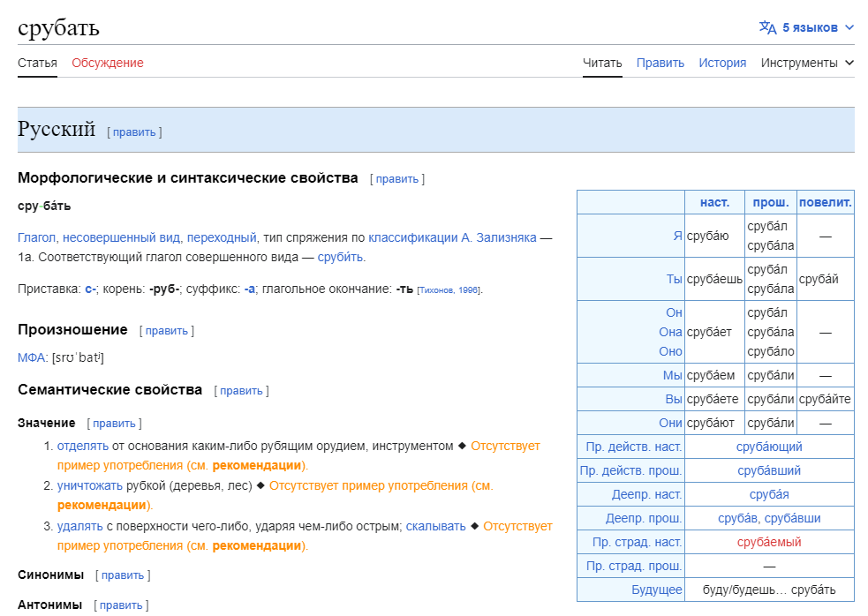
Task: Follow the классификации А. Зализняка link
Action: (452, 237)
